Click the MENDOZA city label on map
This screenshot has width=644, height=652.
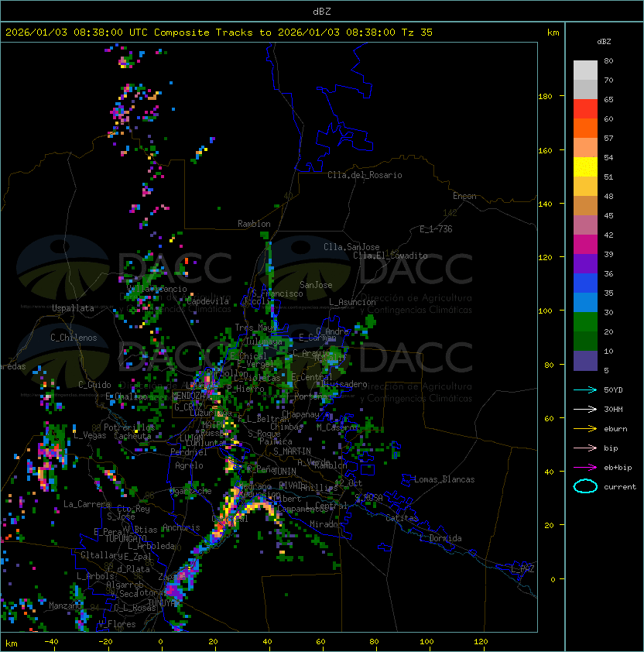click(x=189, y=396)
